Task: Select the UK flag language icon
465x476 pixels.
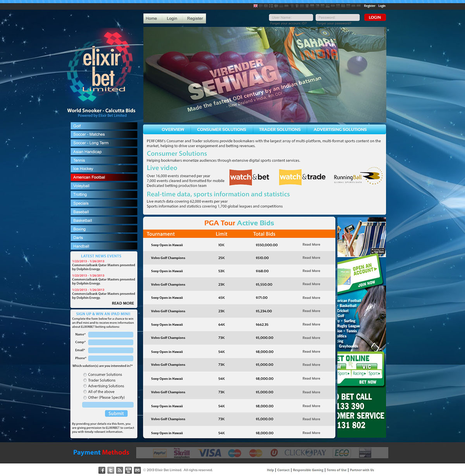Action: click(255, 6)
